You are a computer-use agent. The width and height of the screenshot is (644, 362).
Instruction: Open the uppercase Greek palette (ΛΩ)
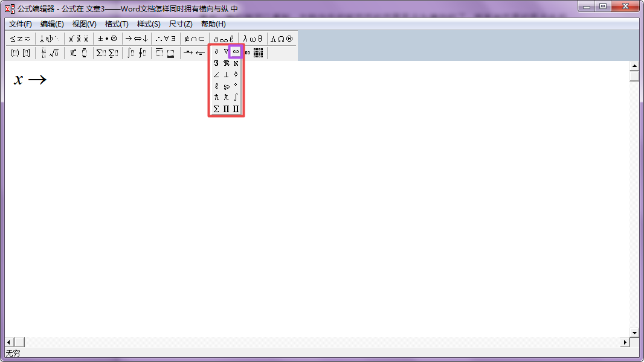282,39
